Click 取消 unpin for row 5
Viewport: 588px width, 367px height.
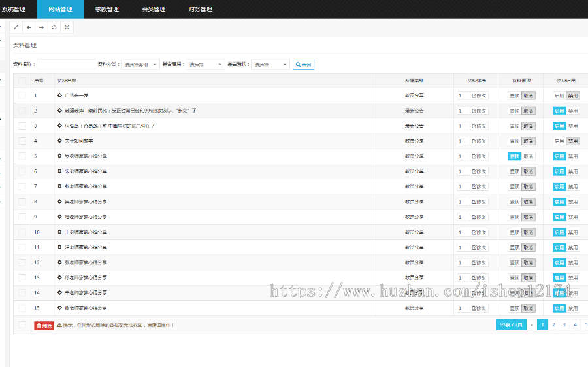[x=529, y=156]
